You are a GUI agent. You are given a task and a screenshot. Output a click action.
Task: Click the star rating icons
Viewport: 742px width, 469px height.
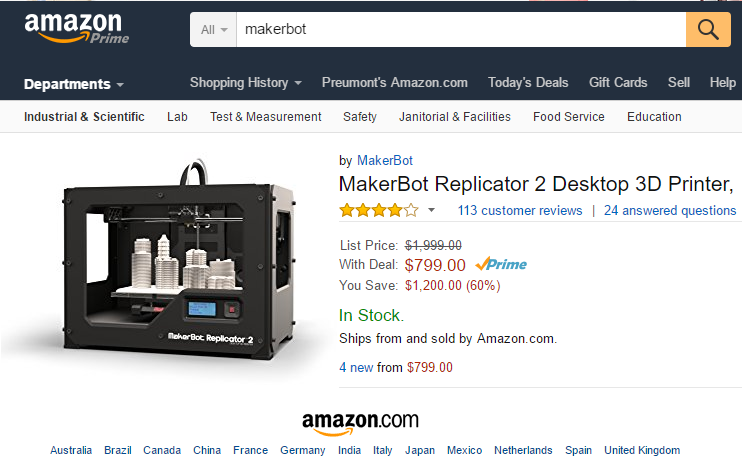point(379,210)
